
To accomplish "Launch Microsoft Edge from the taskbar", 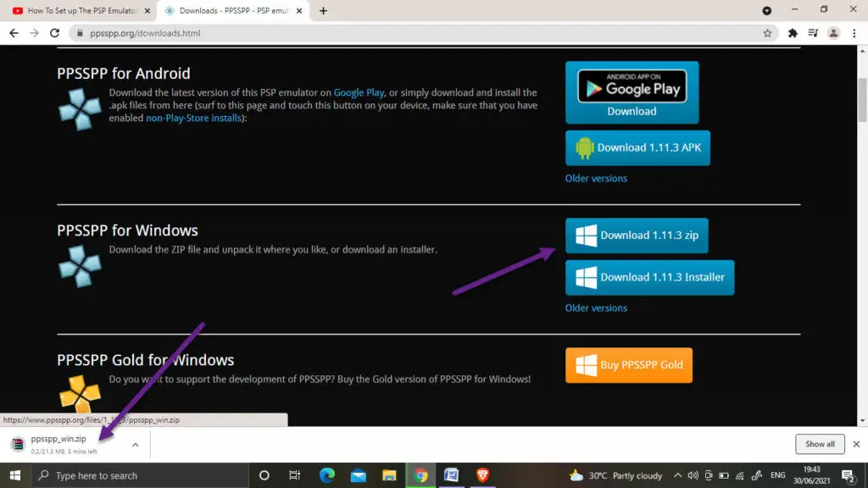I will click(326, 475).
